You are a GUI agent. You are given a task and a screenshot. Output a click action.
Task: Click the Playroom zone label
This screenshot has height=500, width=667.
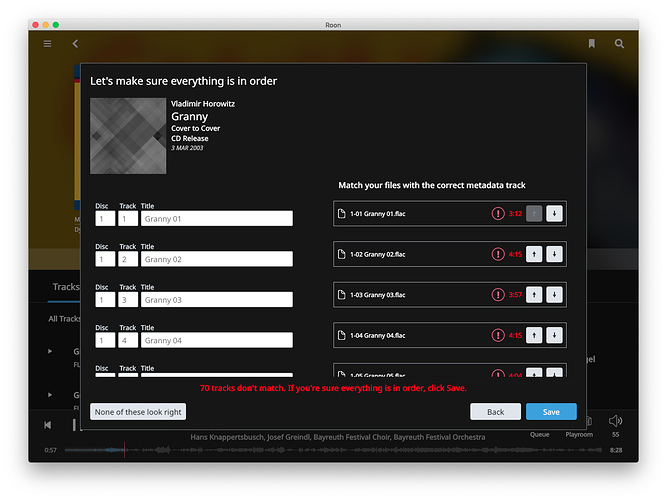click(x=579, y=434)
